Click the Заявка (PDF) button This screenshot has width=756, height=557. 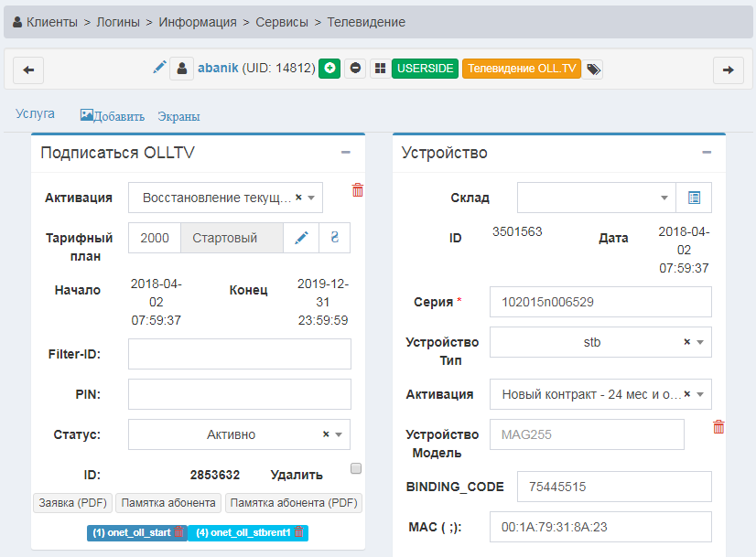(72, 503)
